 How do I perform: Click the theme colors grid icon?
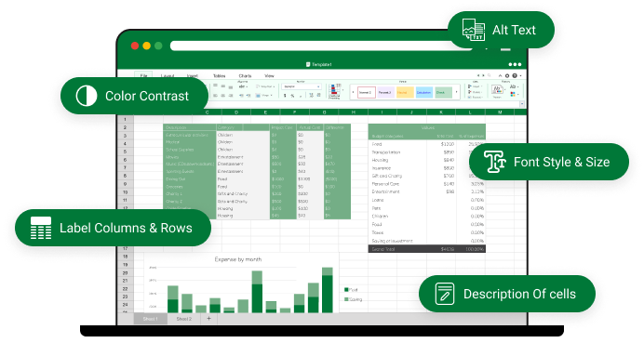513,95
